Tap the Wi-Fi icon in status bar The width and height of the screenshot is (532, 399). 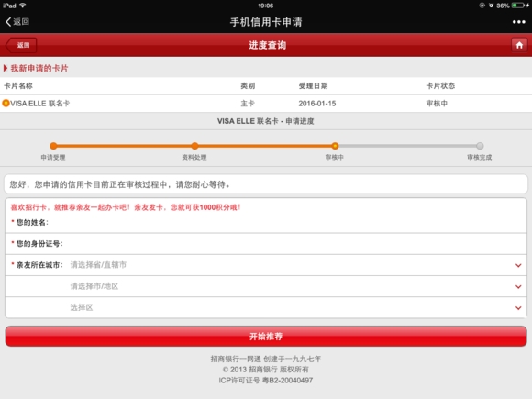pyautogui.click(x=23, y=6)
